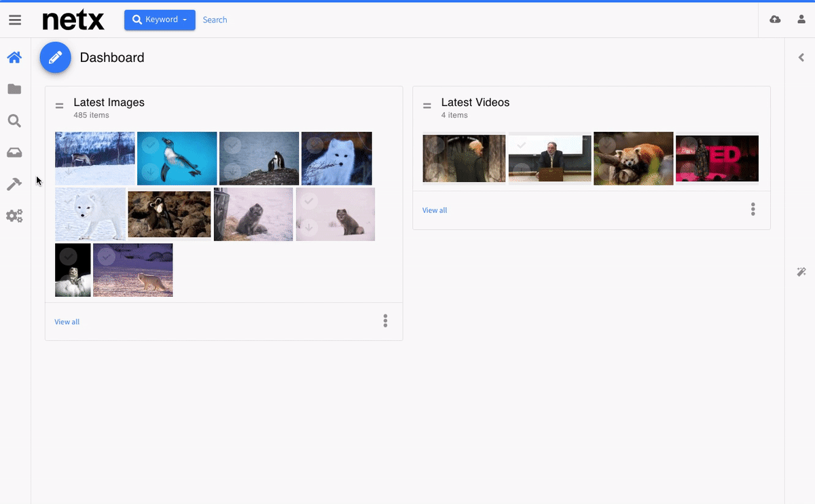Click the edit Dashboard pencil button
The height and width of the screenshot is (504, 815).
(x=56, y=58)
